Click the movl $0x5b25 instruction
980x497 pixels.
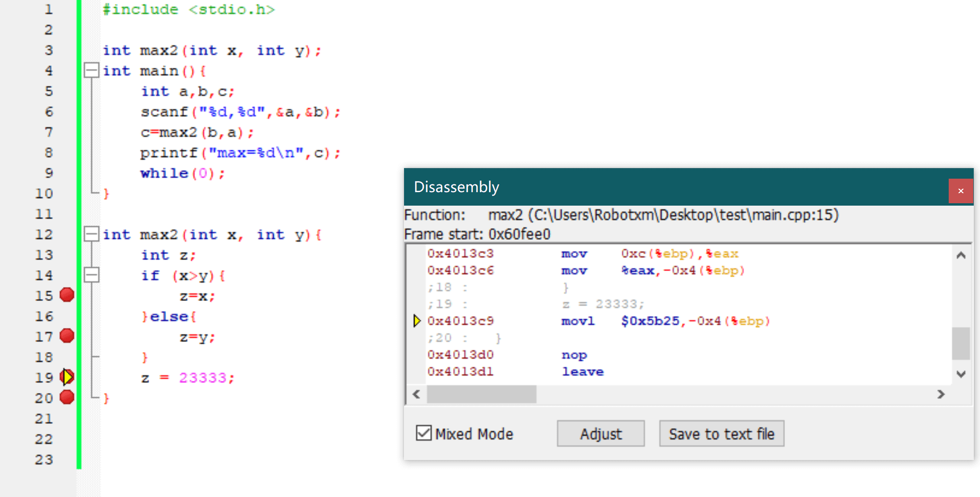pyautogui.click(x=666, y=321)
